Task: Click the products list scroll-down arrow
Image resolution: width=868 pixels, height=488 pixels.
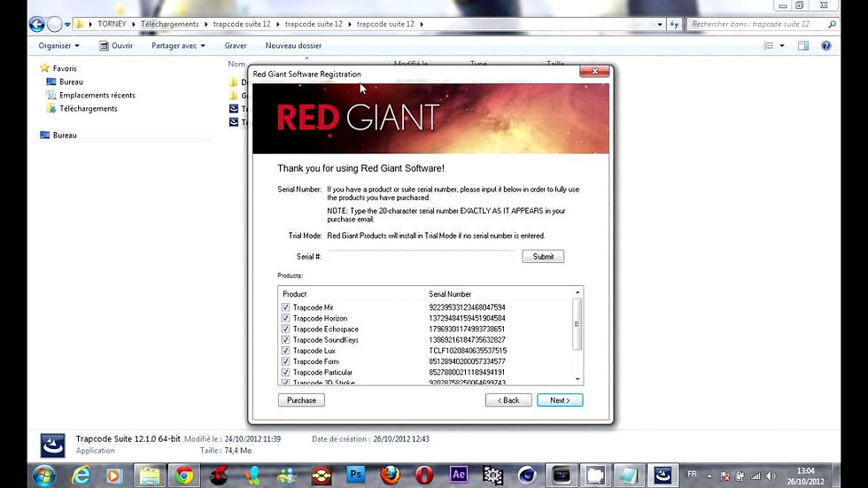Action: [577, 380]
